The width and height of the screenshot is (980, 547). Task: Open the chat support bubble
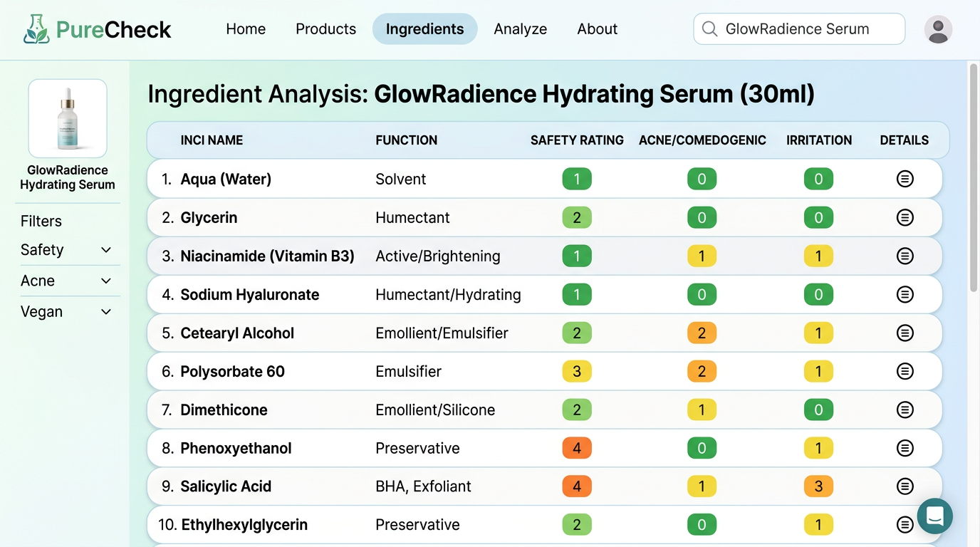(934, 516)
